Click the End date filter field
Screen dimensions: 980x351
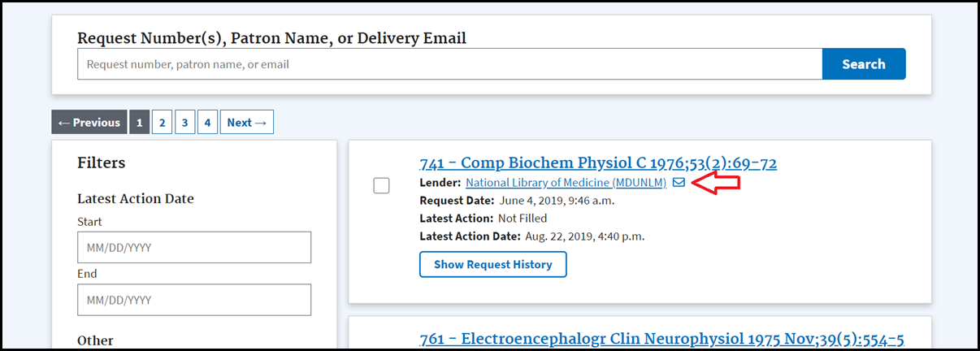(x=194, y=300)
